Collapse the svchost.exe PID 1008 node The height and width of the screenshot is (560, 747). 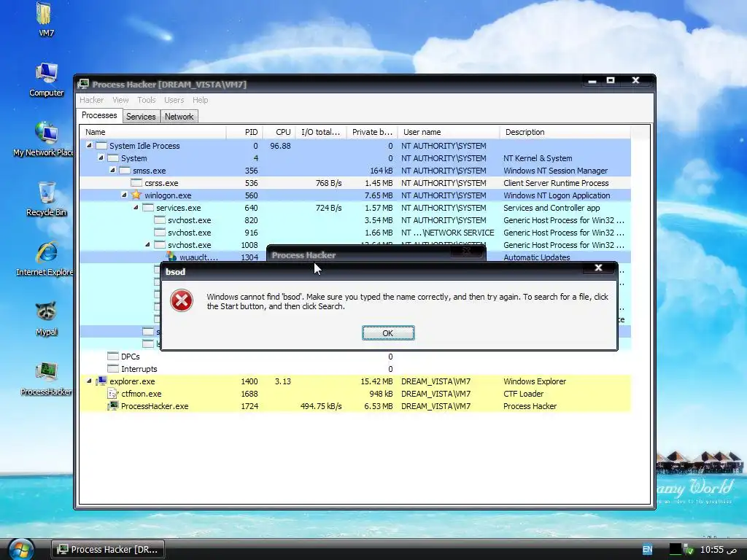click(147, 244)
